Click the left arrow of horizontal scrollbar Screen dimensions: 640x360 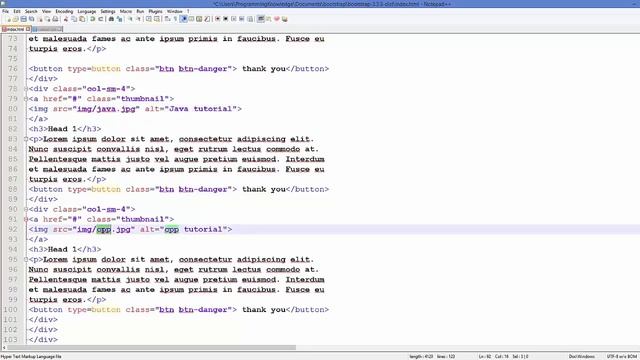[x=4, y=348]
